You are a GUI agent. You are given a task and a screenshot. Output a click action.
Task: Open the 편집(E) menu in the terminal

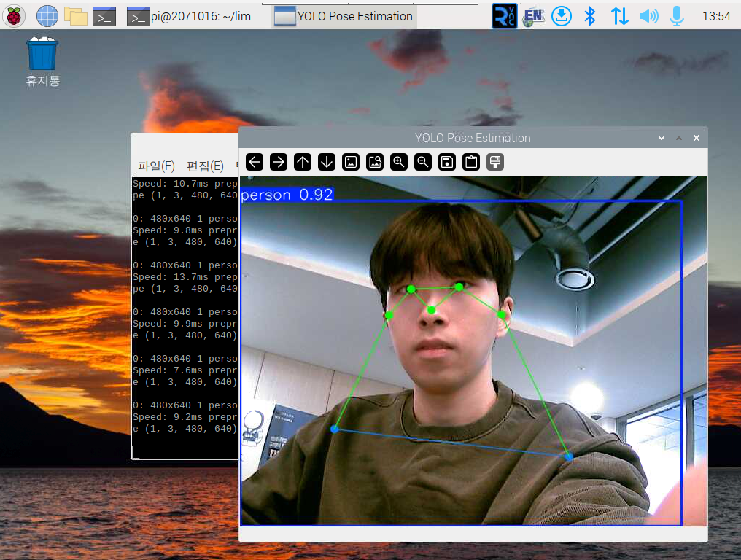click(x=205, y=166)
